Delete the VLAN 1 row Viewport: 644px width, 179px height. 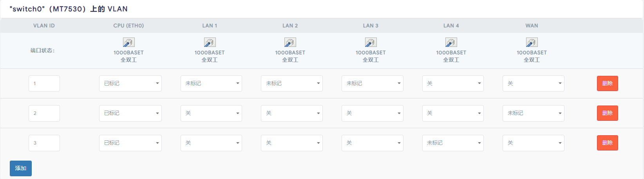coord(607,84)
